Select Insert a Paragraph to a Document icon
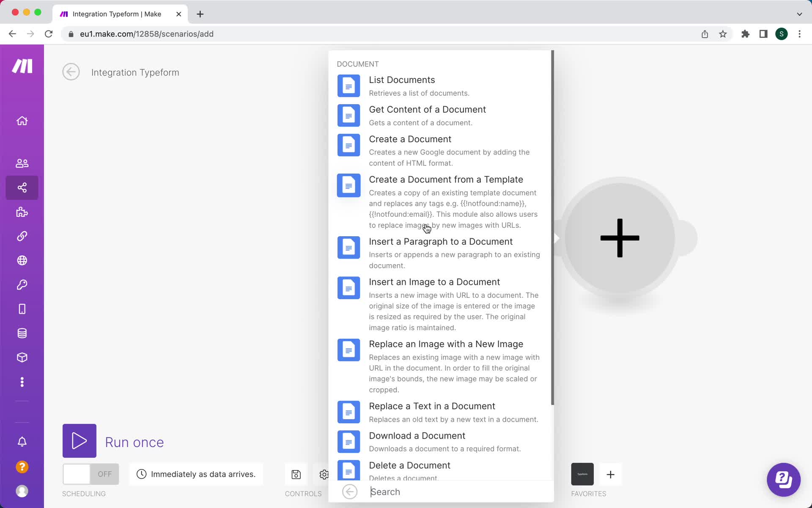 [x=348, y=246]
